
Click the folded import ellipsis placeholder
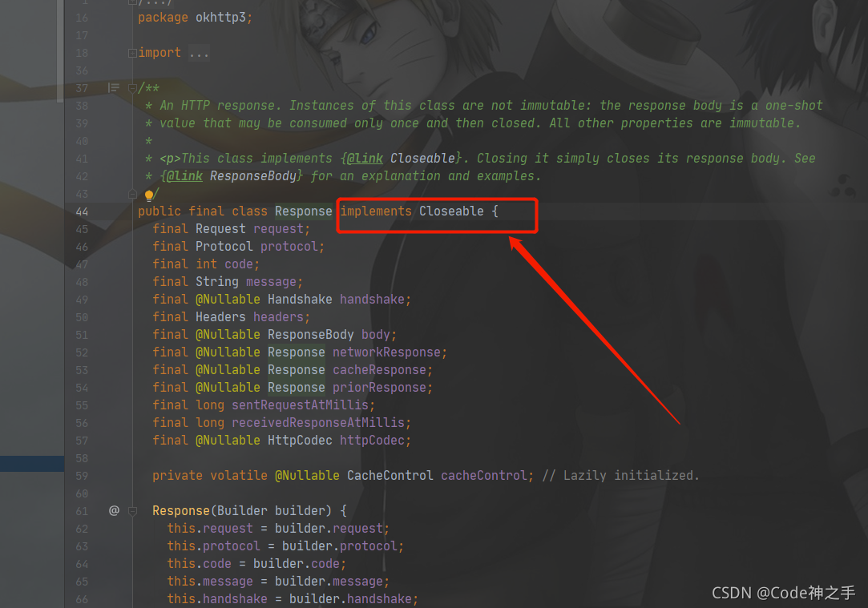(x=199, y=53)
